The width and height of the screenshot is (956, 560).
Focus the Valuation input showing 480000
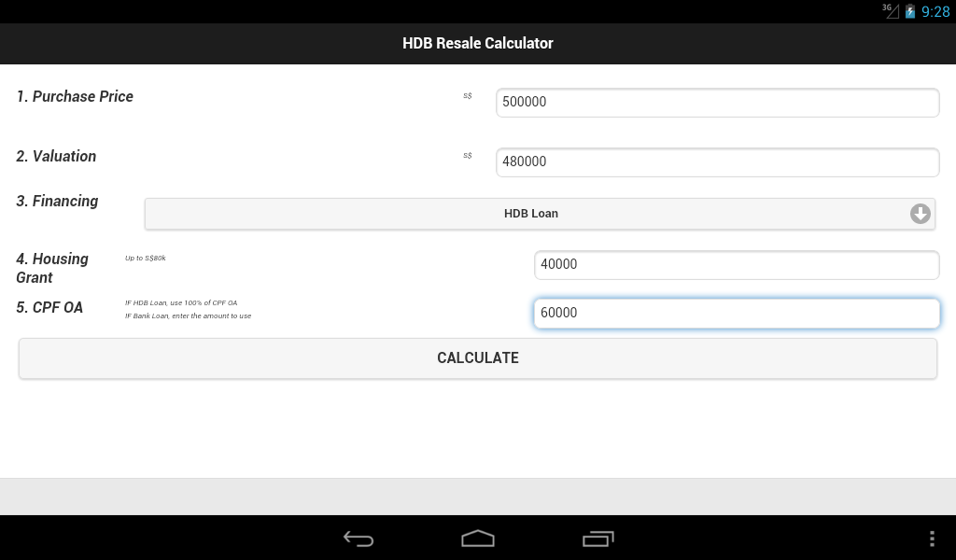tap(718, 162)
